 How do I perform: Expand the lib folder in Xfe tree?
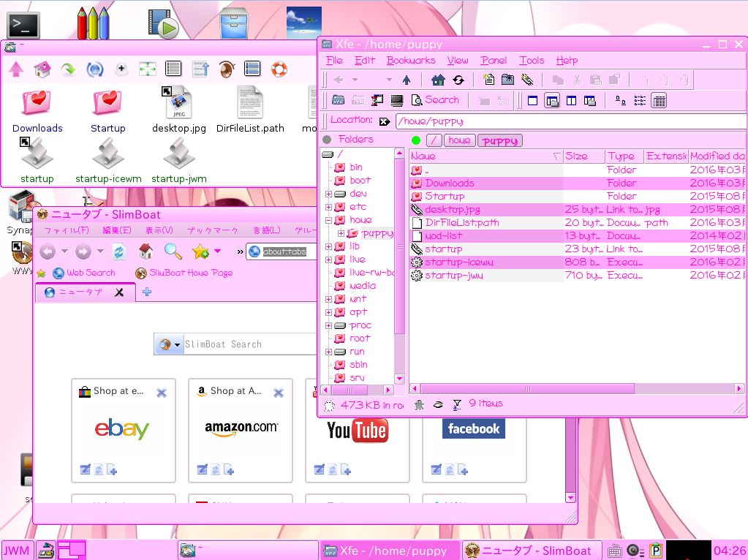(329, 246)
